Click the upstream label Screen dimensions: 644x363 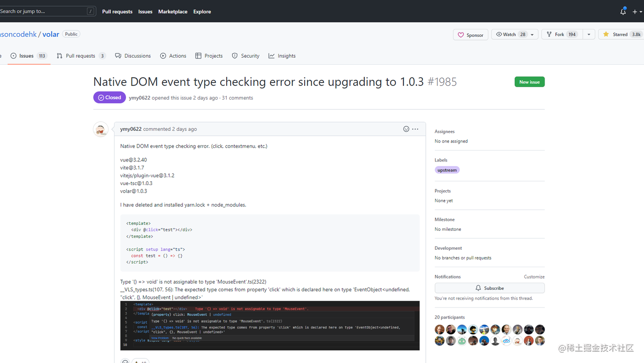pos(447,170)
